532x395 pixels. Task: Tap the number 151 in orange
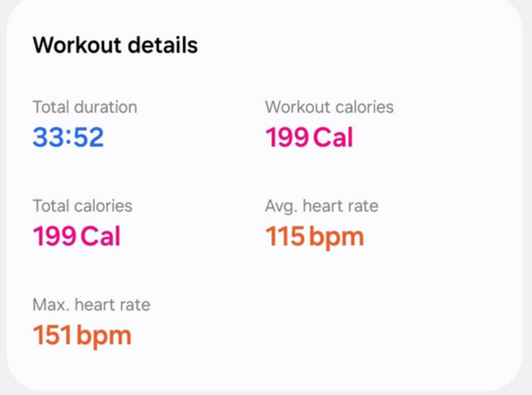click(52, 334)
